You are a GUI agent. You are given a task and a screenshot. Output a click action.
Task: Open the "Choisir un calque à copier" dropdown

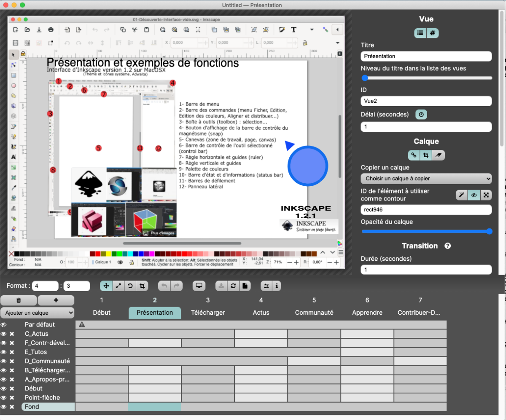tap(426, 179)
